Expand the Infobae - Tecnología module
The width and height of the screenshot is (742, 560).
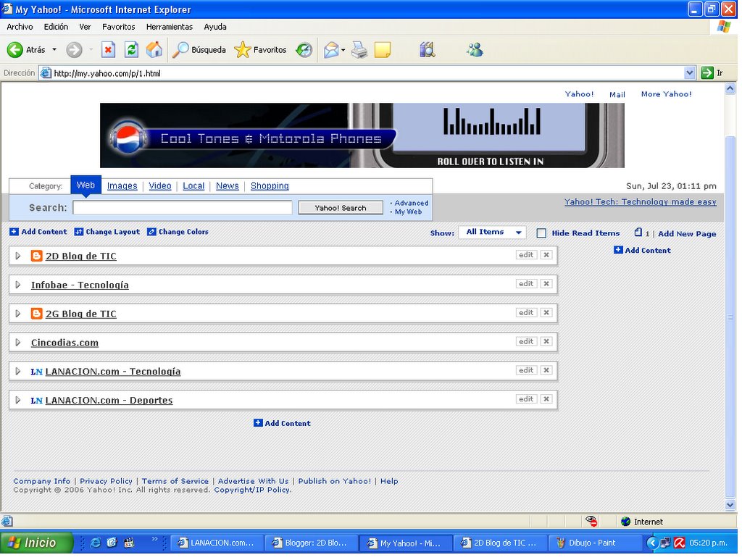(x=18, y=285)
